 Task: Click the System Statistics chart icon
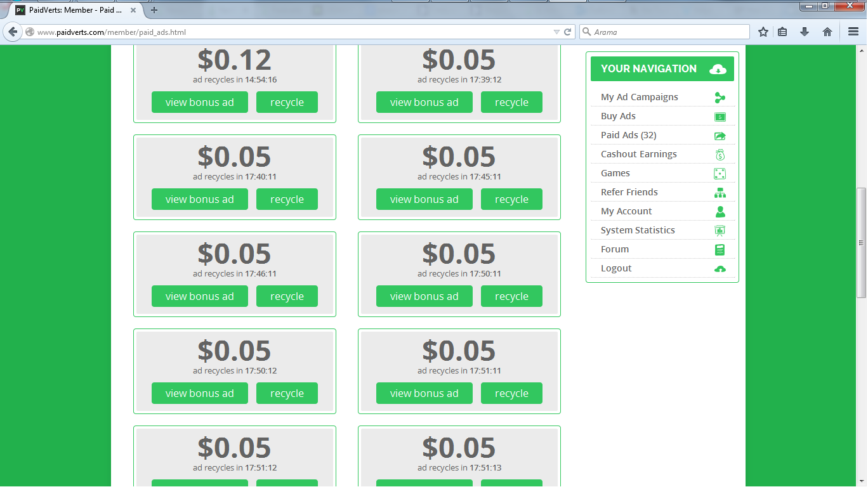[720, 231]
